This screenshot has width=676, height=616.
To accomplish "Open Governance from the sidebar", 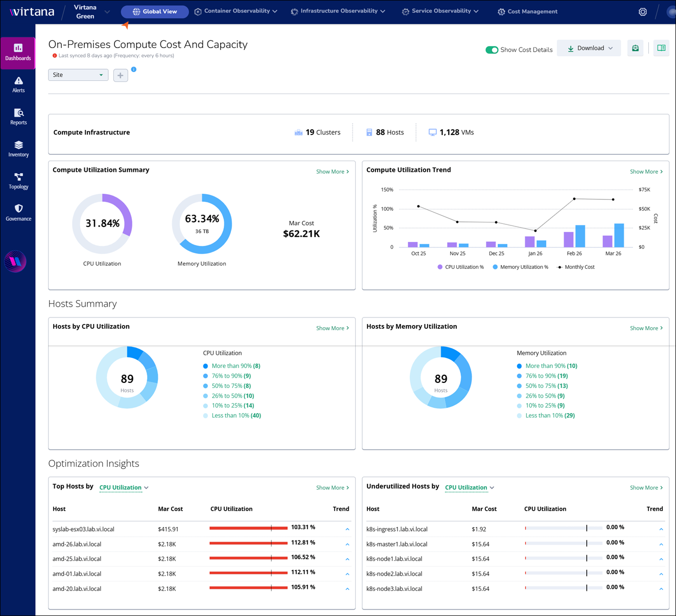I will (x=18, y=213).
